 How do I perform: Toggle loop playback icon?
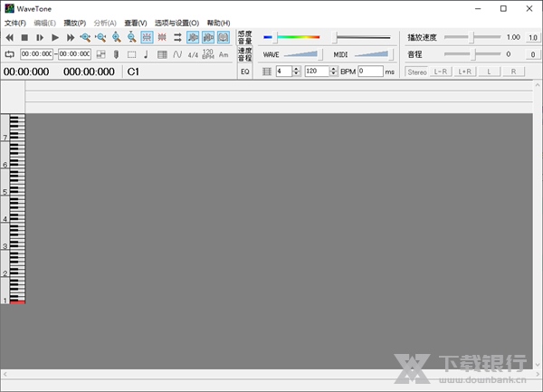10,54
